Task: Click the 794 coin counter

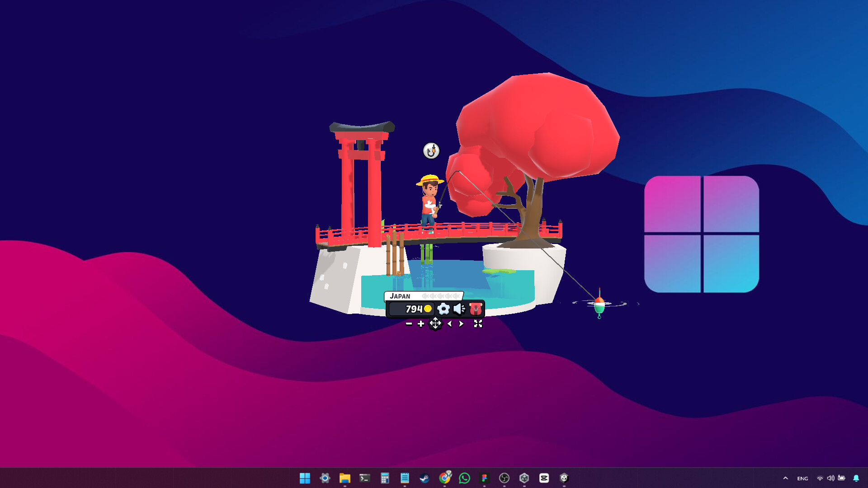Action: 411,309
